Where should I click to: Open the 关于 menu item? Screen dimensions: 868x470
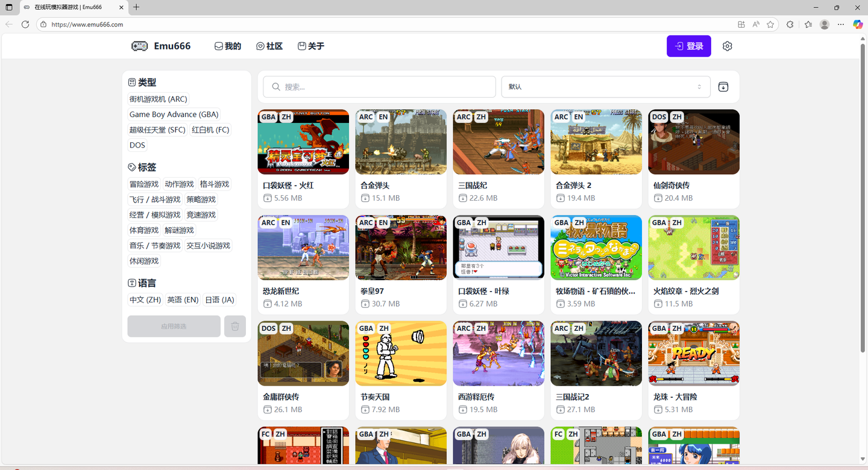tap(311, 46)
